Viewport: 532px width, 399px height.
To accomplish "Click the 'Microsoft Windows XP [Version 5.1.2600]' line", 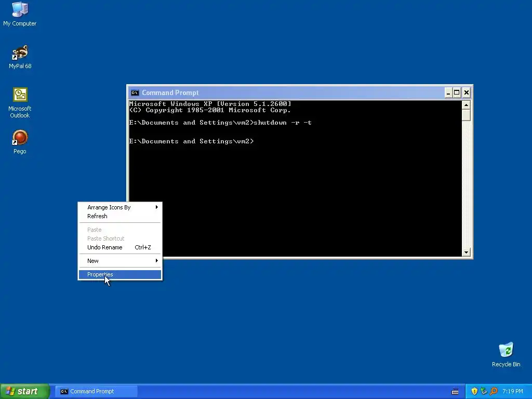I will tap(210, 104).
